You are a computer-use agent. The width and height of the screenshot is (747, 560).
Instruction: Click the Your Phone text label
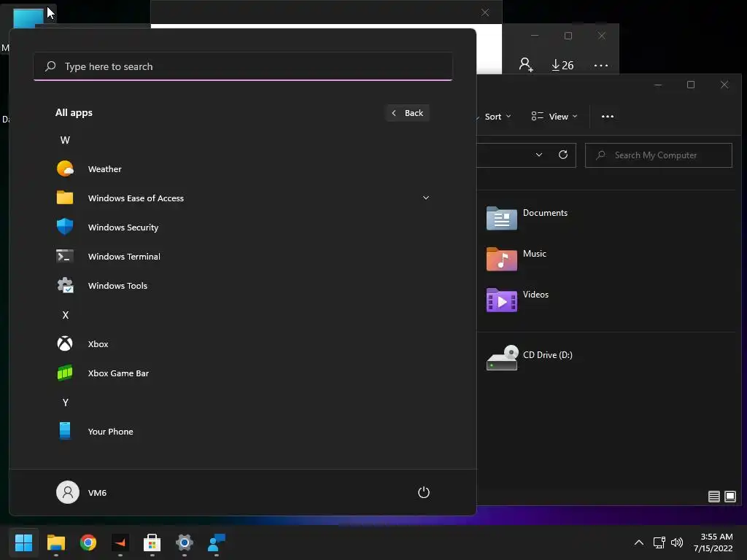tap(111, 432)
